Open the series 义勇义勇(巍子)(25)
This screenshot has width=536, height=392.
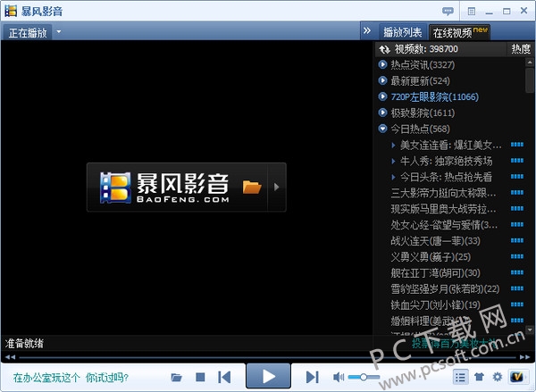tap(431, 257)
